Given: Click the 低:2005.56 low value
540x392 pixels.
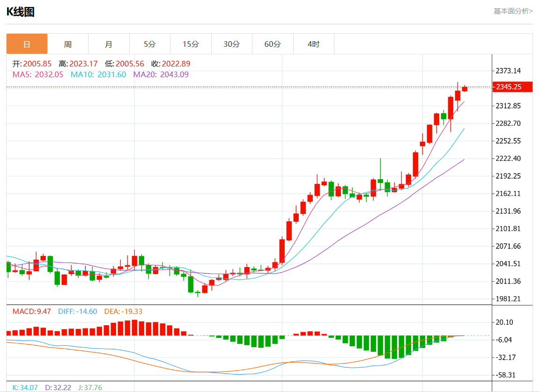Looking at the screenshot, I should tap(124, 64).
